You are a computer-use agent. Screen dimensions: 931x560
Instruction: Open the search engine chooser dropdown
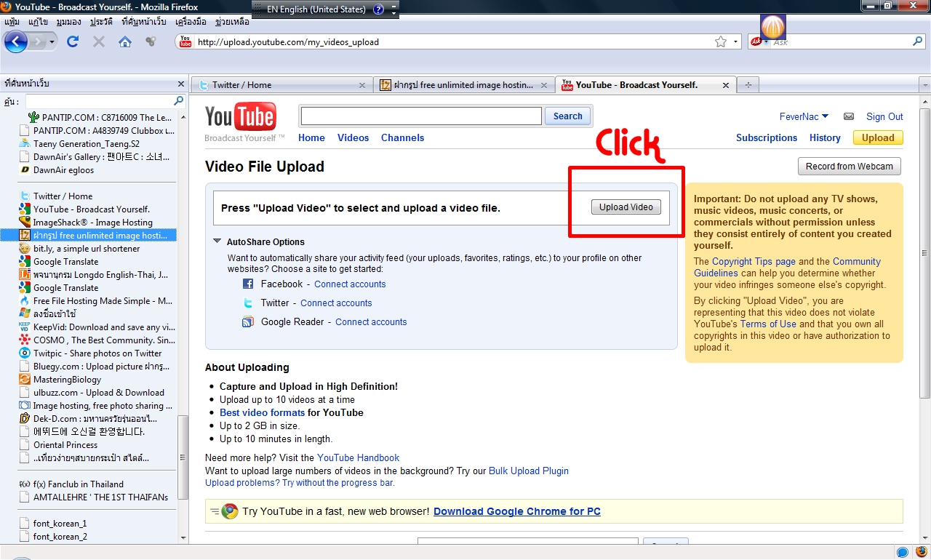[x=760, y=42]
